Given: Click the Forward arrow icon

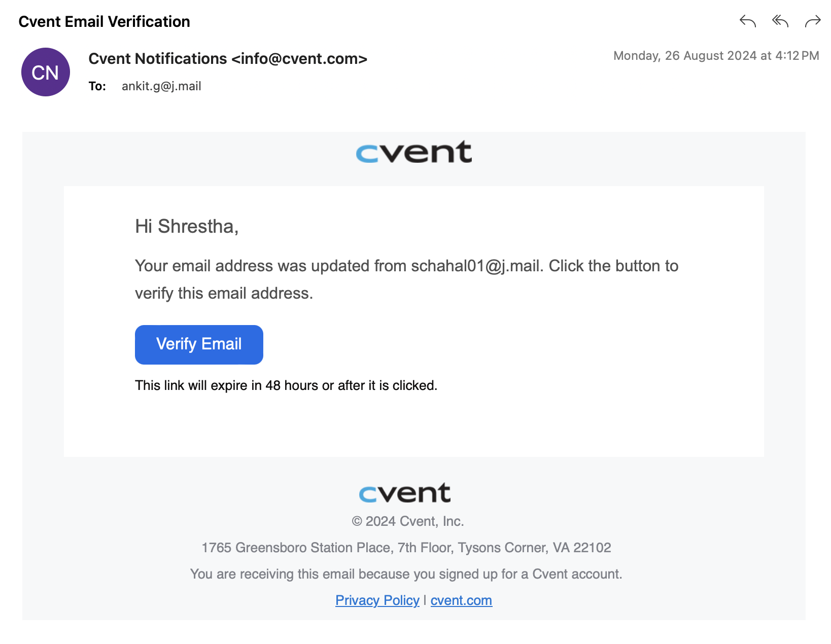Looking at the screenshot, I should 813,21.
